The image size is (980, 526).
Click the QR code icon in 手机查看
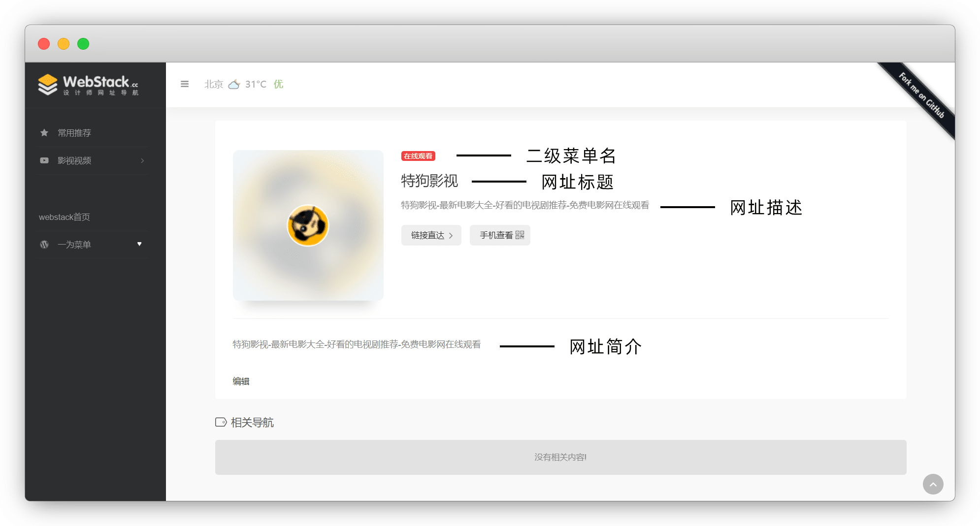[x=520, y=235]
